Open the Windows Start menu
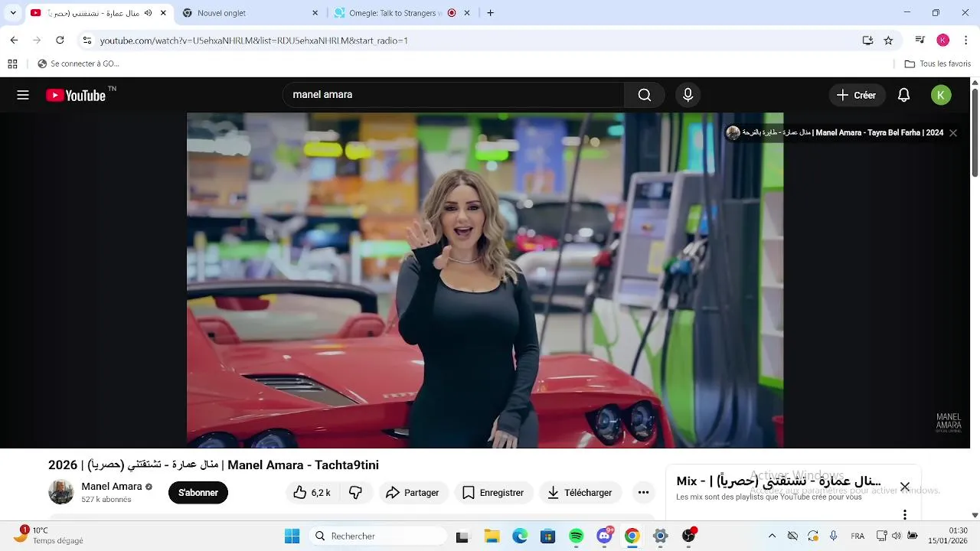Screen dimensions: 980x551 point(292,536)
